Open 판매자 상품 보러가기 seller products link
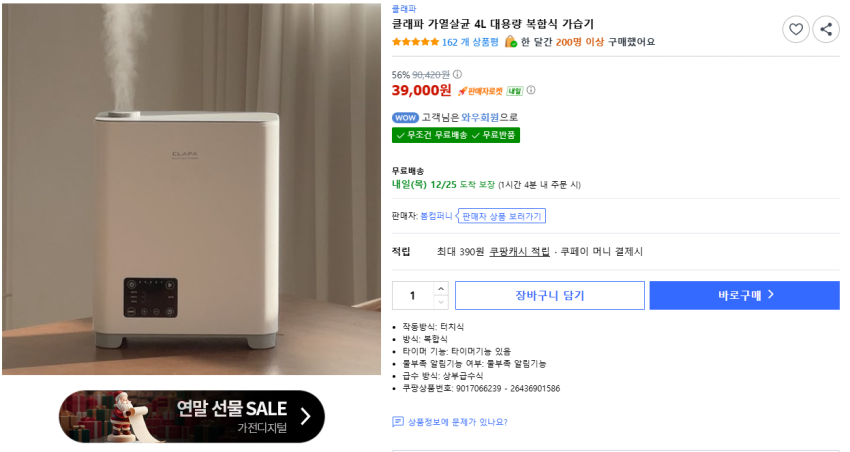 click(x=502, y=216)
